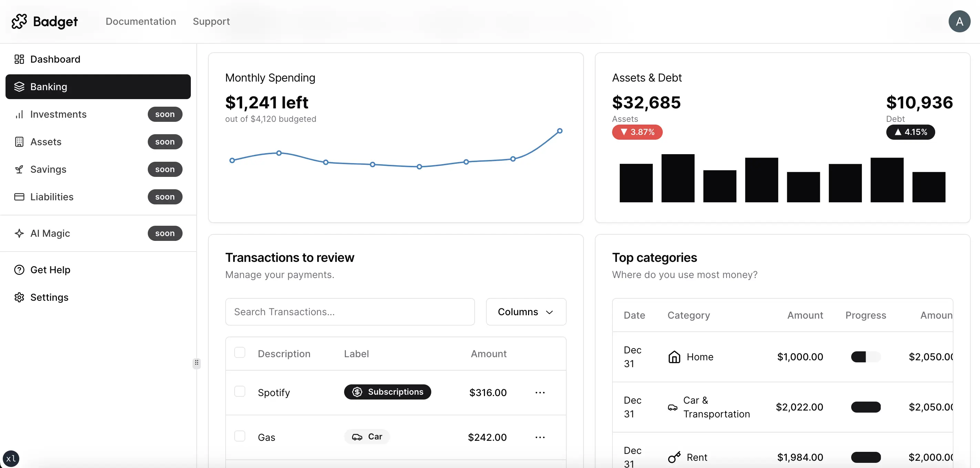Click the sidebar resize drag handle
Screen dimensions: 980x468
tap(197, 363)
